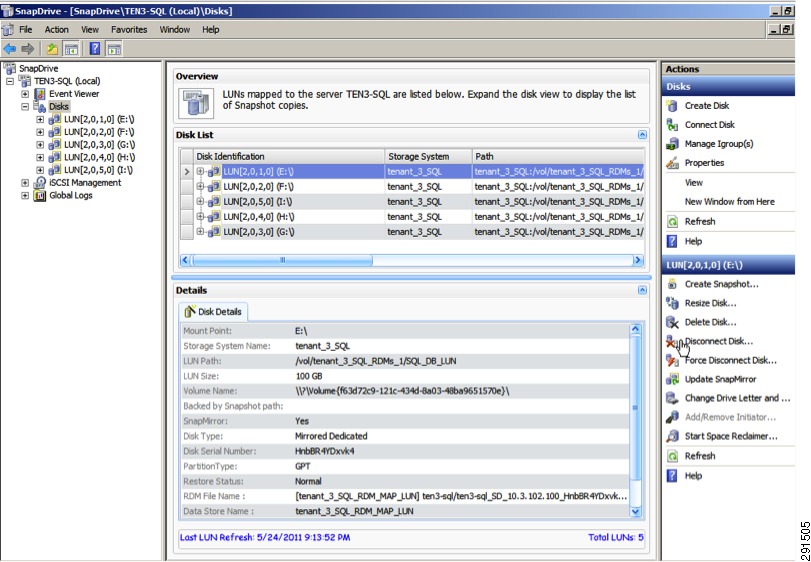Click Refresh icon under LUN[2,0,1,0] section
Image resolution: width=811 pixels, height=562 pixels.
pyautogui.click(x=672, y=456)
